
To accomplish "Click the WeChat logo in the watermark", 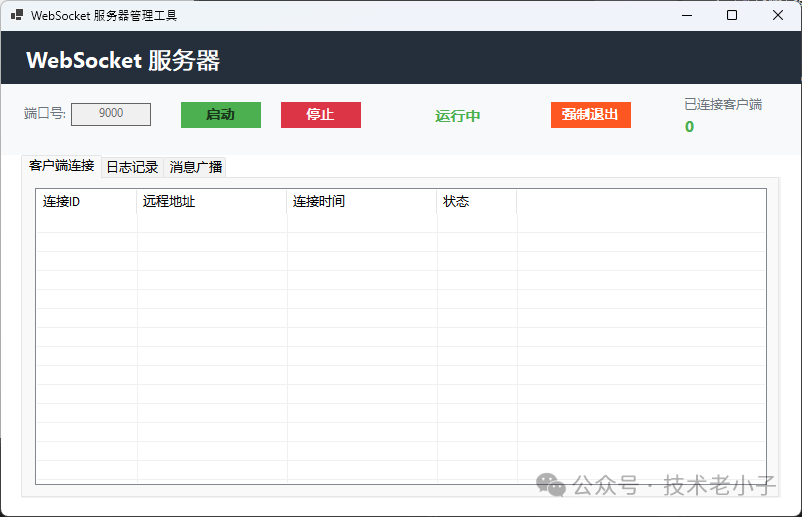I will 550,485.
